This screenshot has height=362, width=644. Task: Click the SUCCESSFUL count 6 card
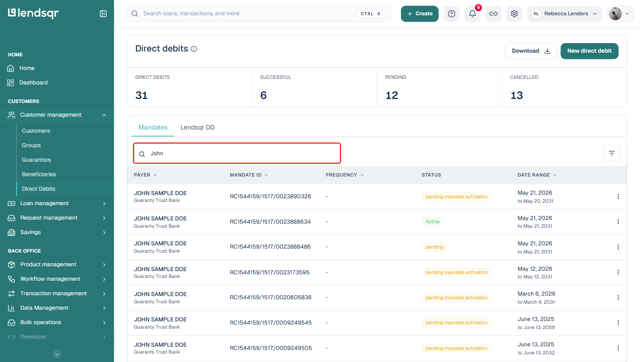[x=314, y=87]
